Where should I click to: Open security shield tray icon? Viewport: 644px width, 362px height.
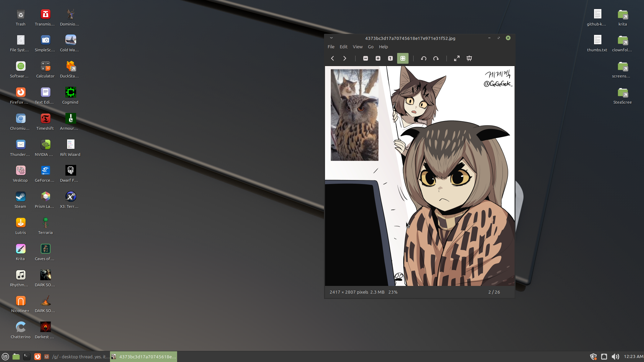(593, 357)
